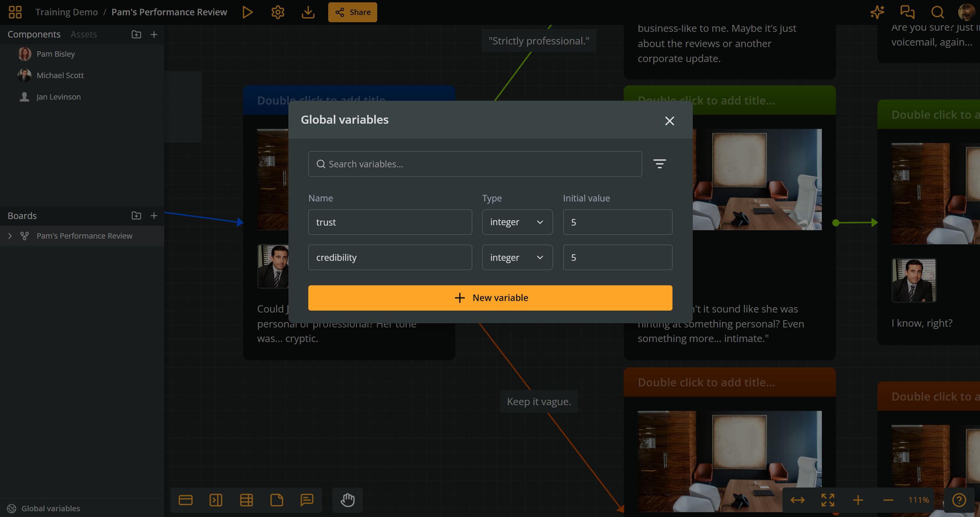Run the board with the play icon
Viewport: 980px width, 517px height.
point(247,12)
